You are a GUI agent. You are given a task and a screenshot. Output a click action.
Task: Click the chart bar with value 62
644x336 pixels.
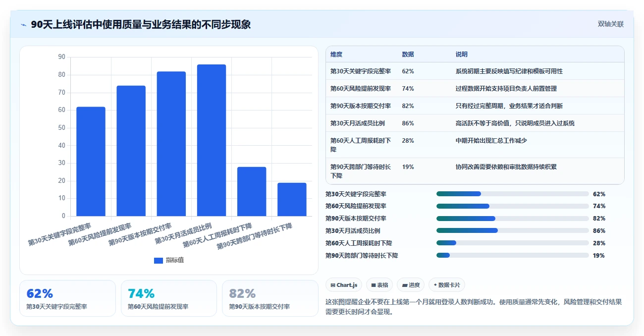(x=91, y=162)
